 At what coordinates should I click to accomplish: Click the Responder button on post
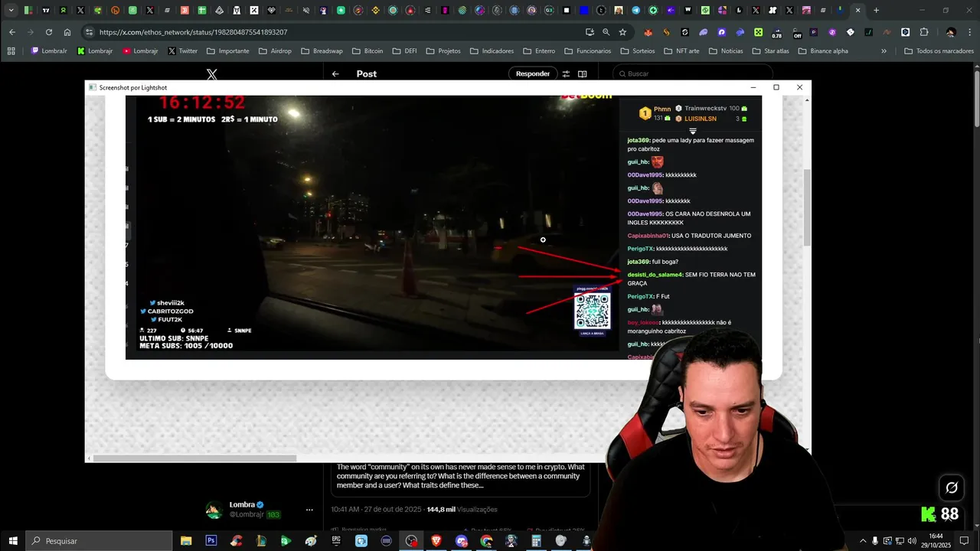point(532,73)
